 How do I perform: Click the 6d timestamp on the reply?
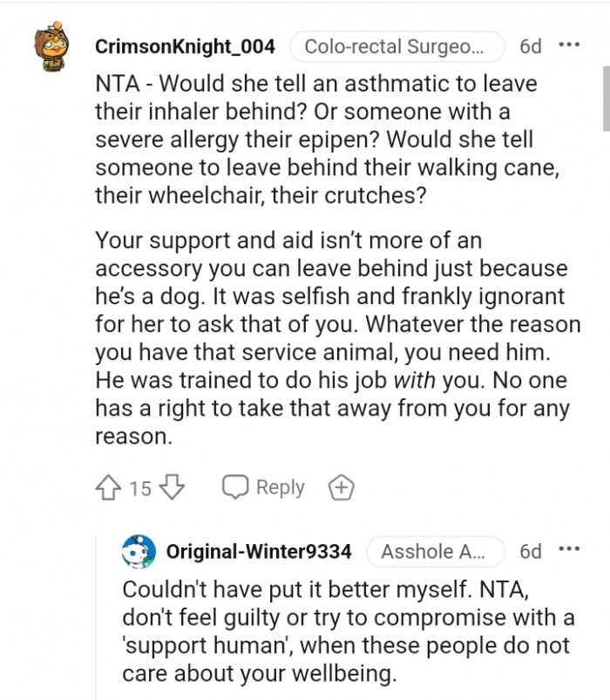[530, 551]
